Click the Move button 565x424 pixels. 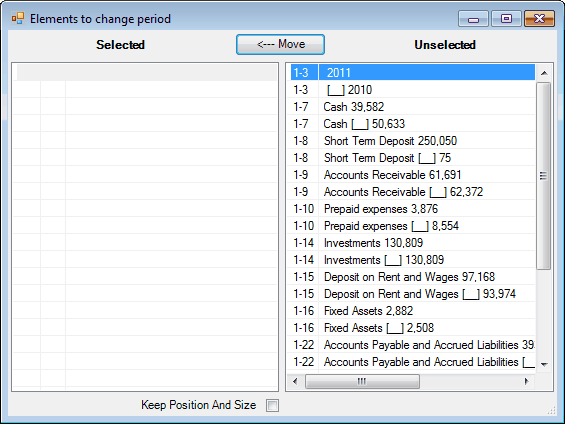point(280,45)
